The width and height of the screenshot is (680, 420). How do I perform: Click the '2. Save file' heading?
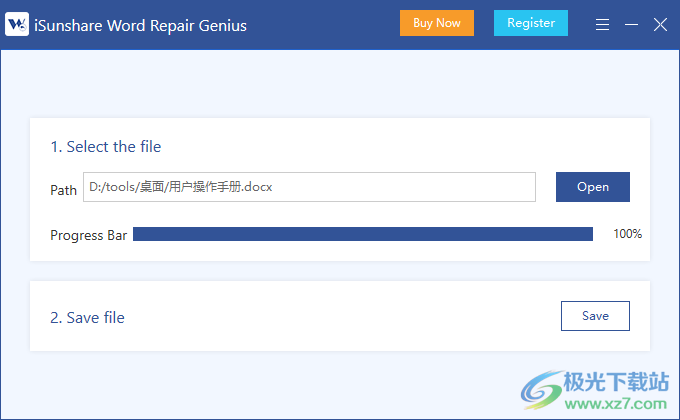point(88,318)
